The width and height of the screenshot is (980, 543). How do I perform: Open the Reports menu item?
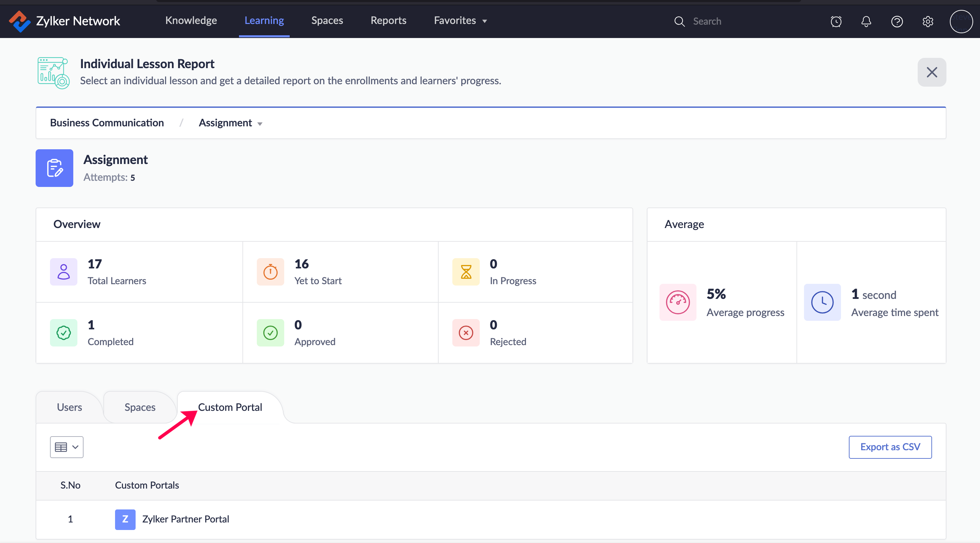click(x=388, y=21)
